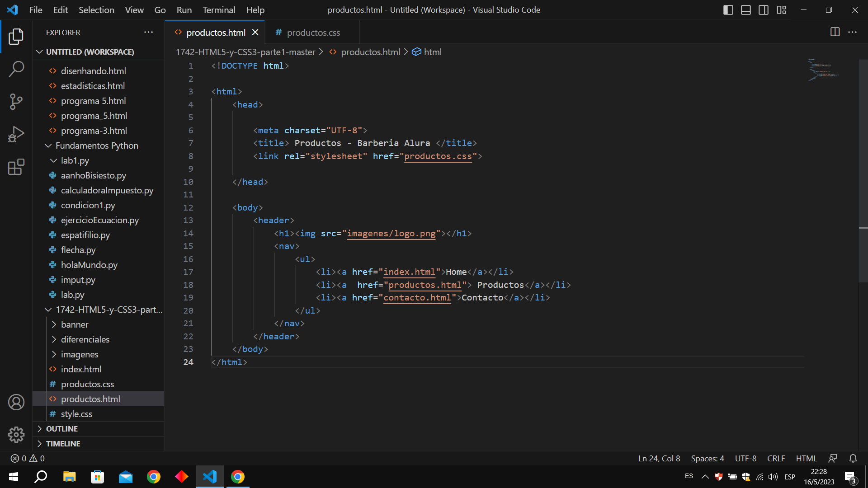This screenshot has width=868, height=488.
Task: Open Microsoft Store from taskbar
Action: click(x=97, y=477)
